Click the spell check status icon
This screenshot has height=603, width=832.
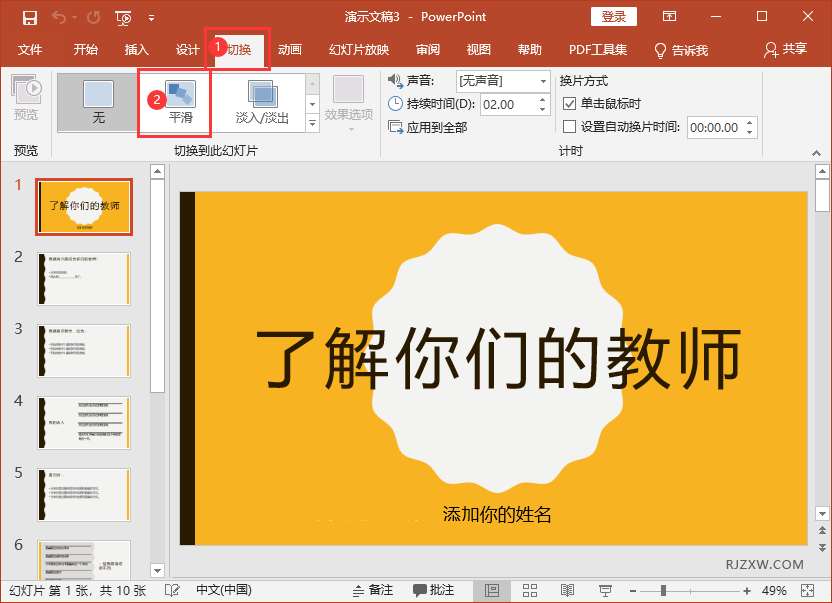[x=172, y=590]
